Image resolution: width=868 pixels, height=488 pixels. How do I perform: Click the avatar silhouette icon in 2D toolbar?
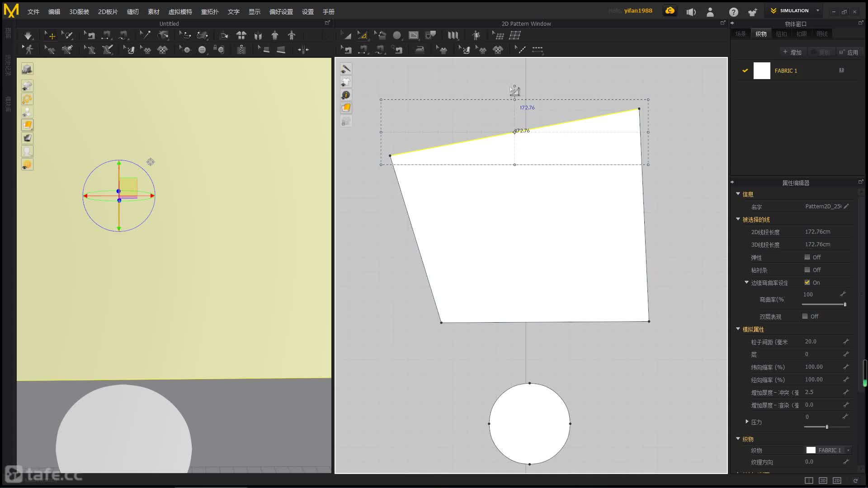tap(476, 35)
